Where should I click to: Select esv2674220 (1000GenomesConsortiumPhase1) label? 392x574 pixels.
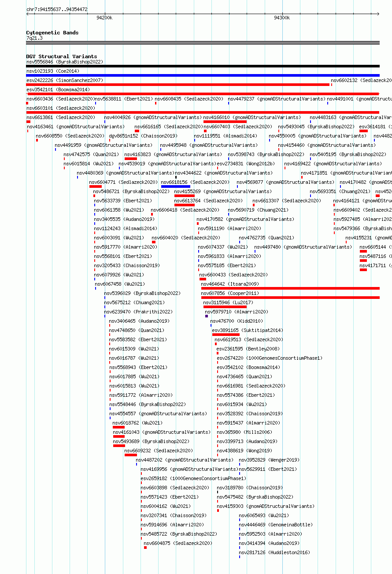pos(270,358)
